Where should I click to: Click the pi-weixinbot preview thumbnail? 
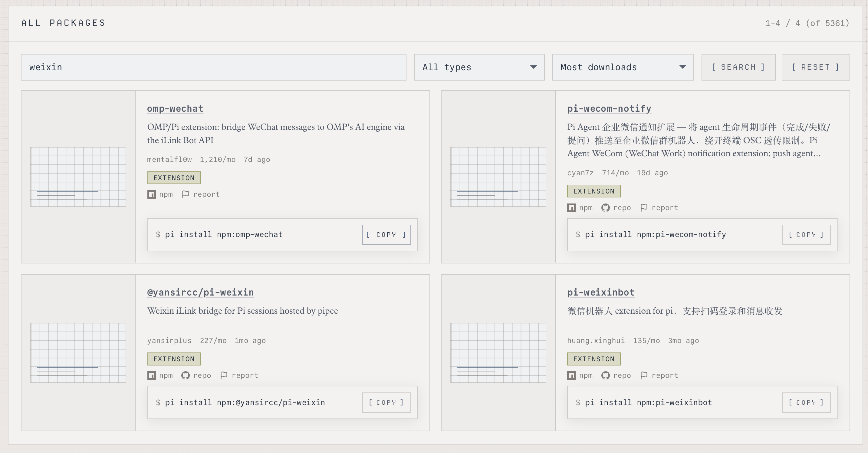[498, 352]
